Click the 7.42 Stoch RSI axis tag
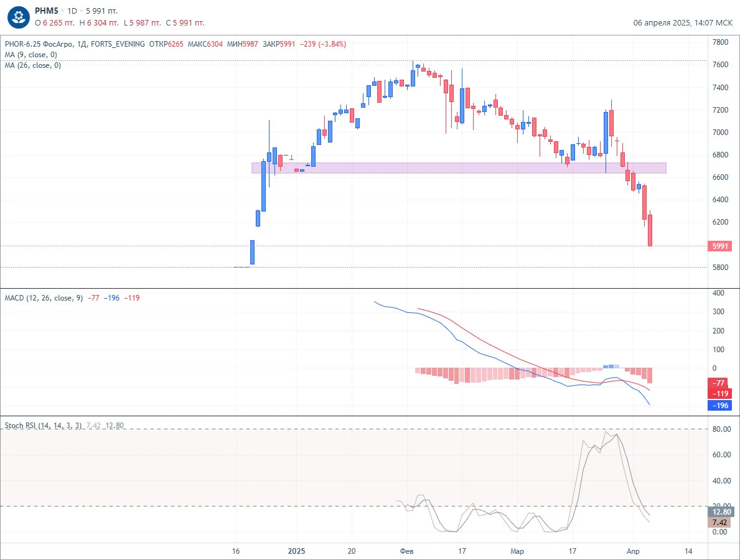Image resolution: width=740 pixels, height=560 pixels. click(719, 522)
